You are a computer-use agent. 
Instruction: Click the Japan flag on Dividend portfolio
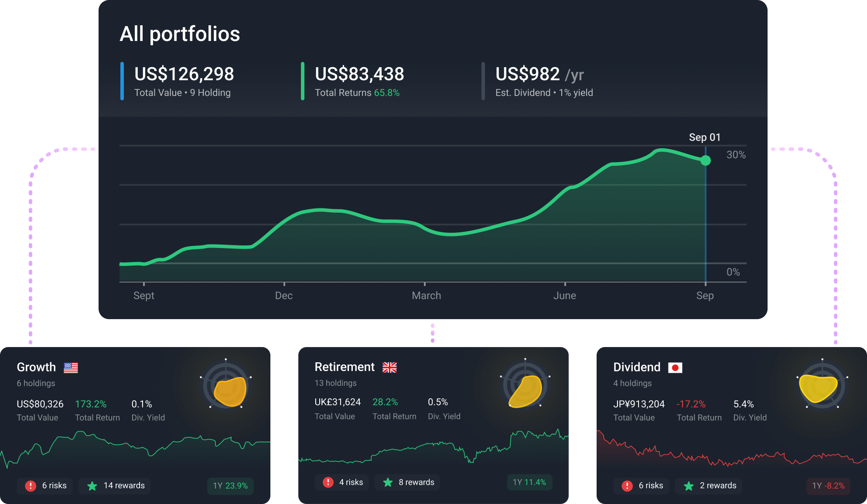coord(676,368)
